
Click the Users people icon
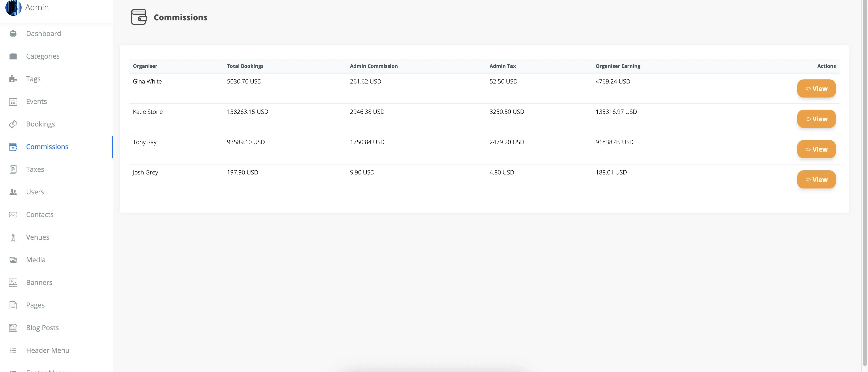(13, 192)
